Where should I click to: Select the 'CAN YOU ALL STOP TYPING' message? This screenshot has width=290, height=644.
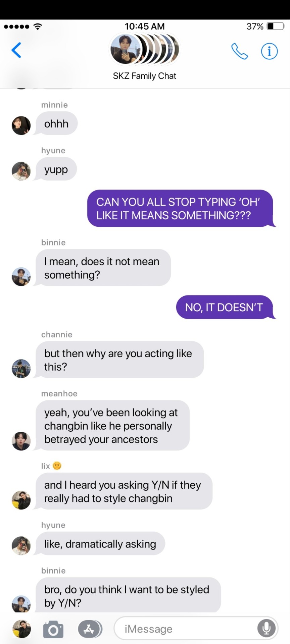(180, 208)
